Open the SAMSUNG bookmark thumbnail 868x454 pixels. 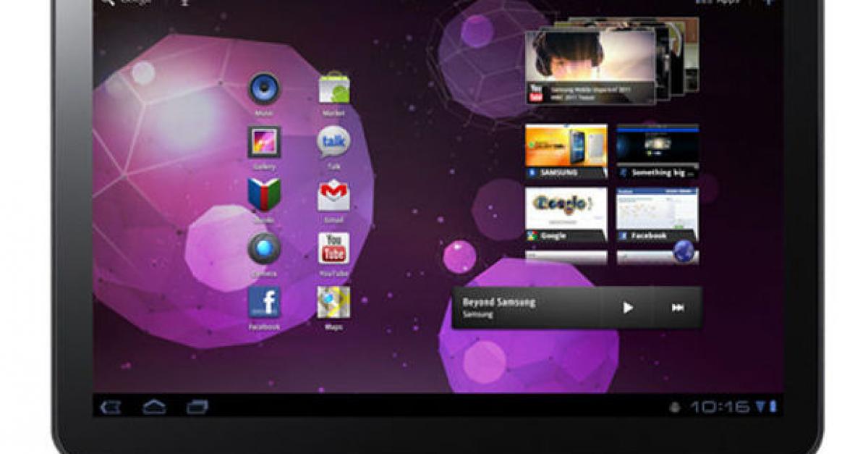point(566,151)
